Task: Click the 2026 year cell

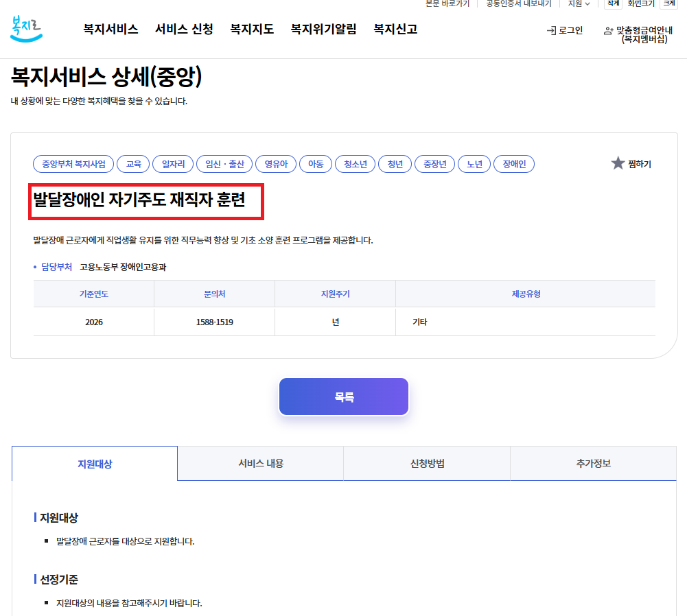Action: [x=94, y=322]
